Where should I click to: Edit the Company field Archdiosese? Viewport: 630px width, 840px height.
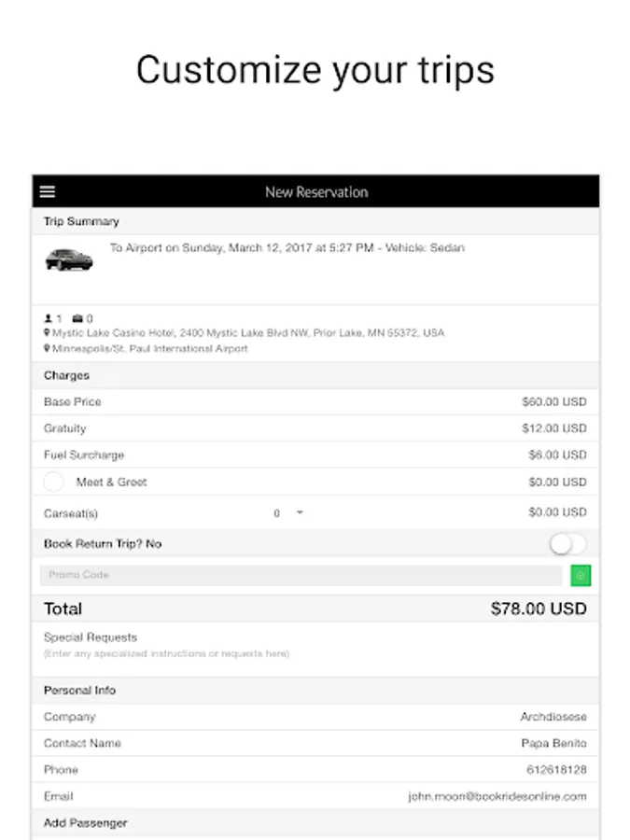pyautogui.click(x=553, y=717)
